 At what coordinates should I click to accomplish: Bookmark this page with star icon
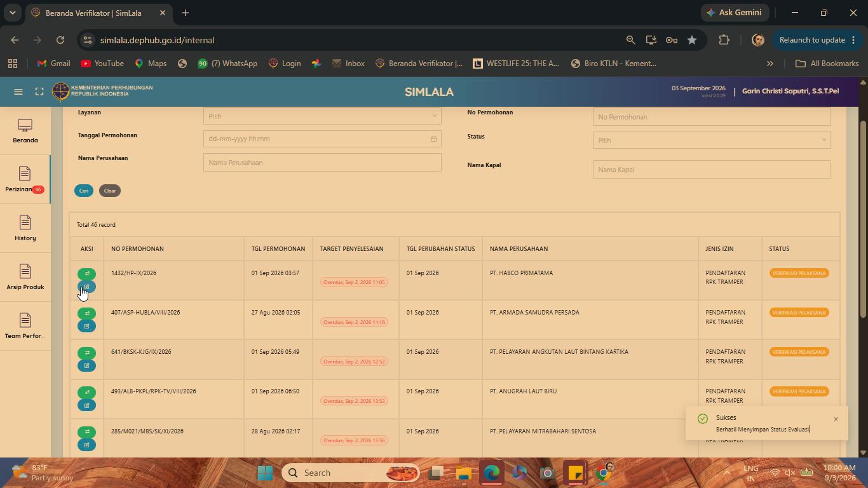click(692, 40)
